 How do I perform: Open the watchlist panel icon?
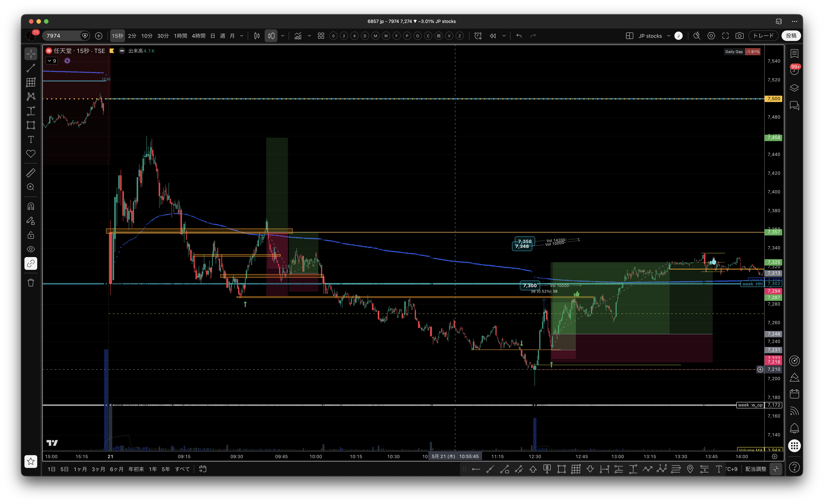click(794, 54)
